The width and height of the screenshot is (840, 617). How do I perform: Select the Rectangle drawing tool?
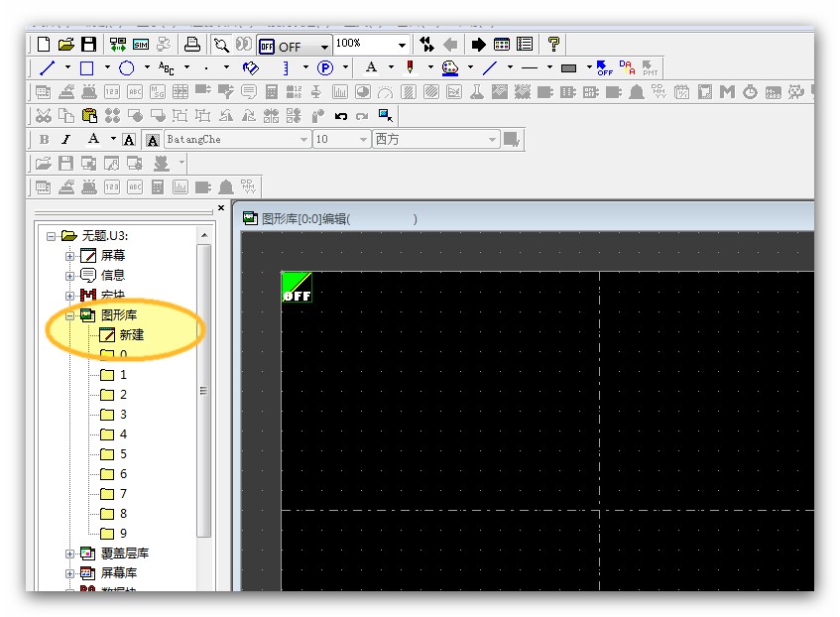point(86,68)
